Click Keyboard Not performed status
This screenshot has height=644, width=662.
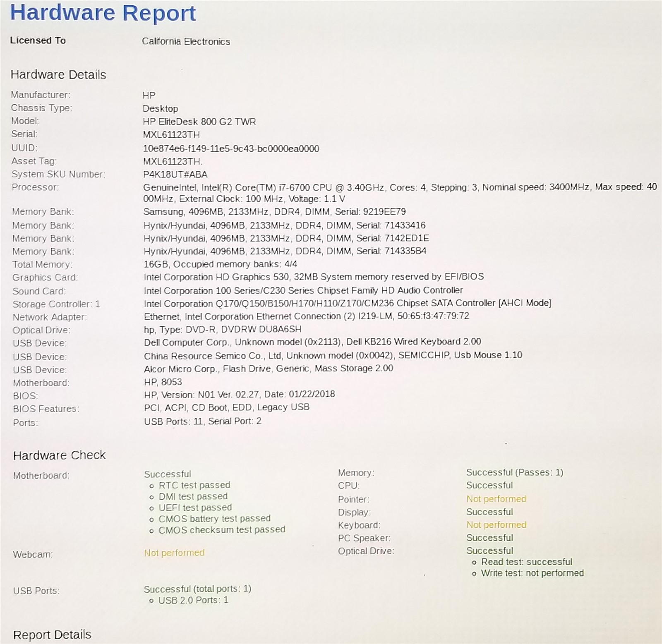(x=496, y=525)
